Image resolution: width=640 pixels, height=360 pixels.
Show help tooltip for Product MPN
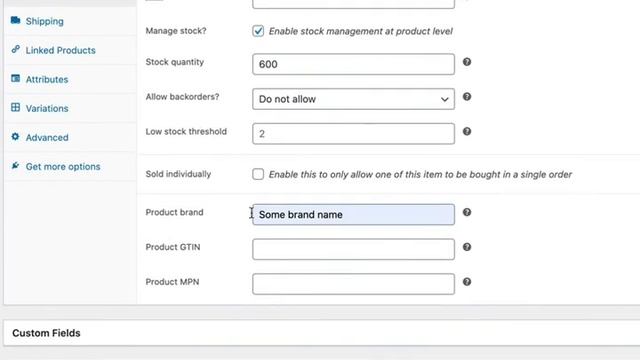click(467, 282)
